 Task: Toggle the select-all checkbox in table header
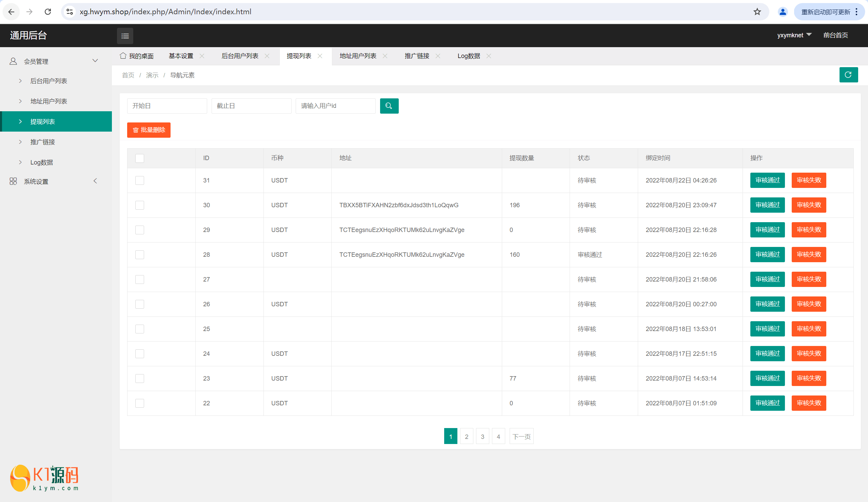[139, 158]
